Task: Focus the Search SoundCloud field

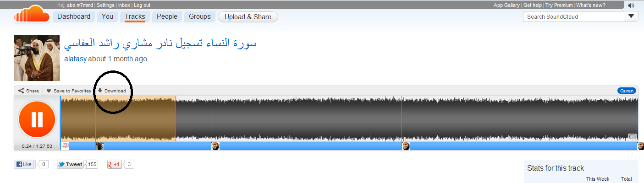Action: [574, 16]
